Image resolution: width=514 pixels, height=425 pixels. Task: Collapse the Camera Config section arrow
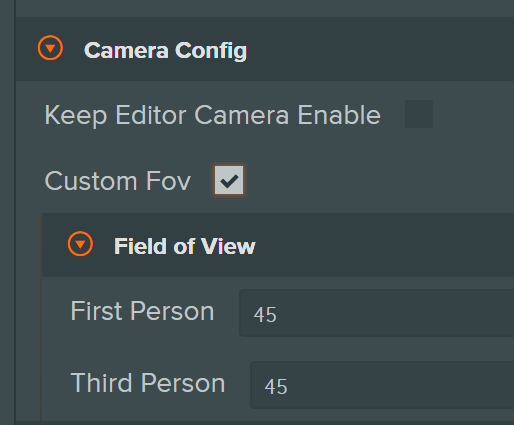click(50, 48)
